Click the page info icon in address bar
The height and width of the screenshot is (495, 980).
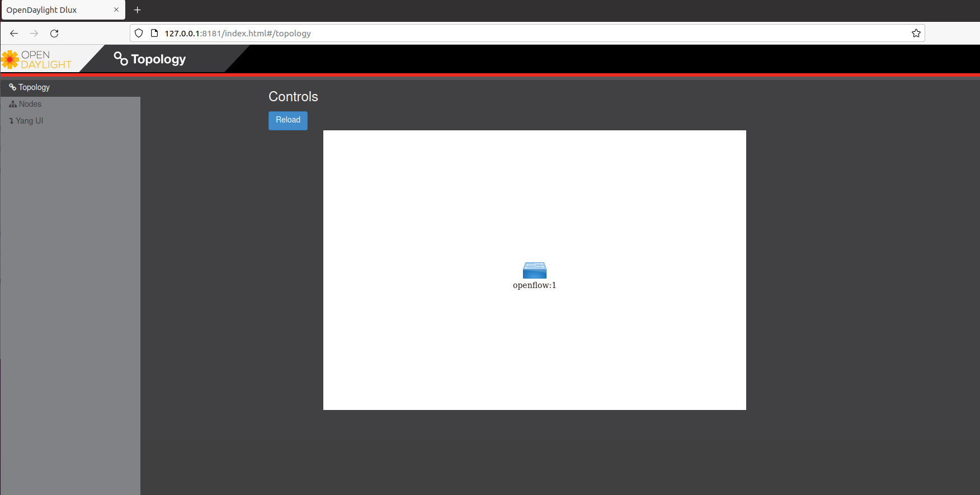[154, 34]
